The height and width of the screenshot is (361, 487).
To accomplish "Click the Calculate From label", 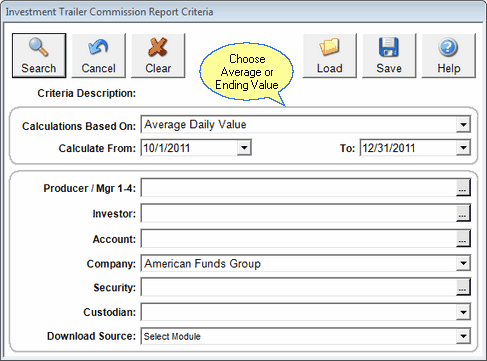I will click(97, 148).
